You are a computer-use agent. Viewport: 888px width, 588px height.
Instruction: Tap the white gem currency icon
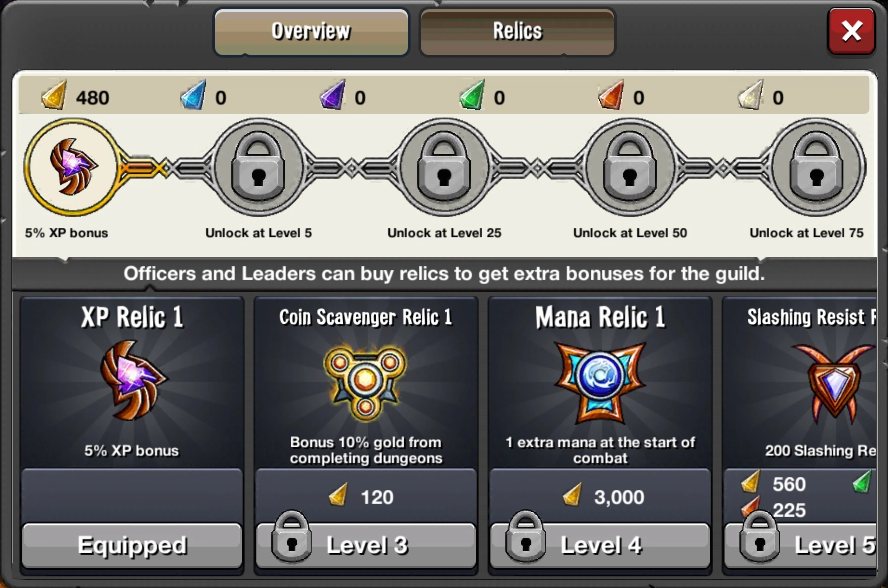[751, 95]
